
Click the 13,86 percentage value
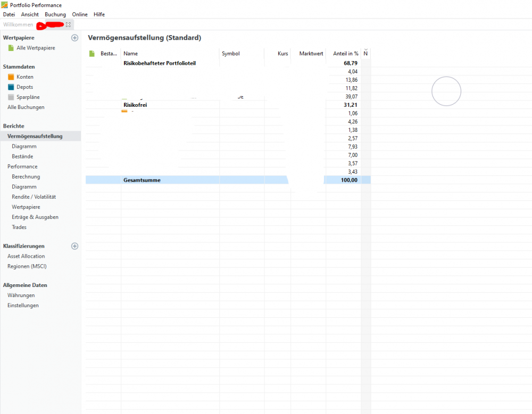click(x=352, y=80)
